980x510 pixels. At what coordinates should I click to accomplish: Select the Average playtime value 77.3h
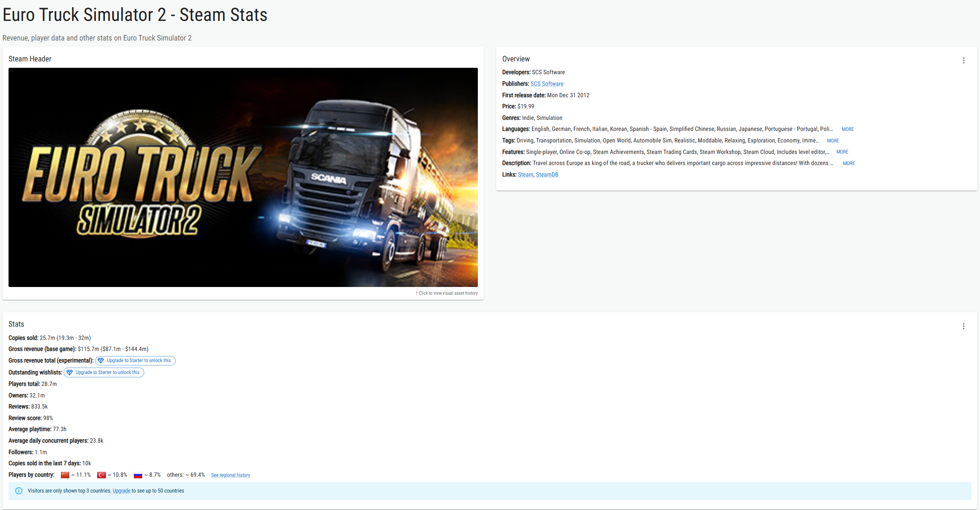coord(60,429)
